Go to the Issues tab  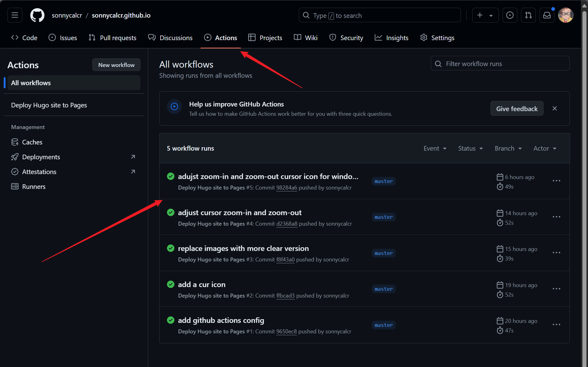(63, 38)
